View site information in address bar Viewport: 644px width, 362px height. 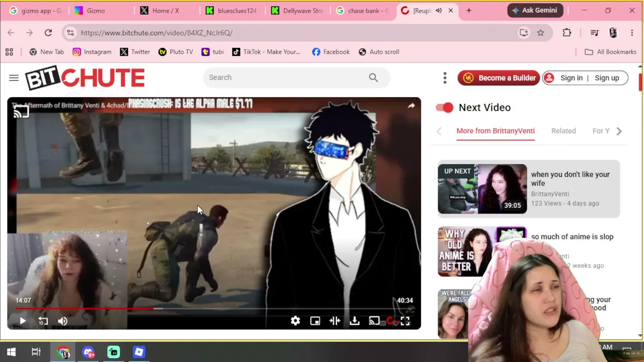[70, 33]
